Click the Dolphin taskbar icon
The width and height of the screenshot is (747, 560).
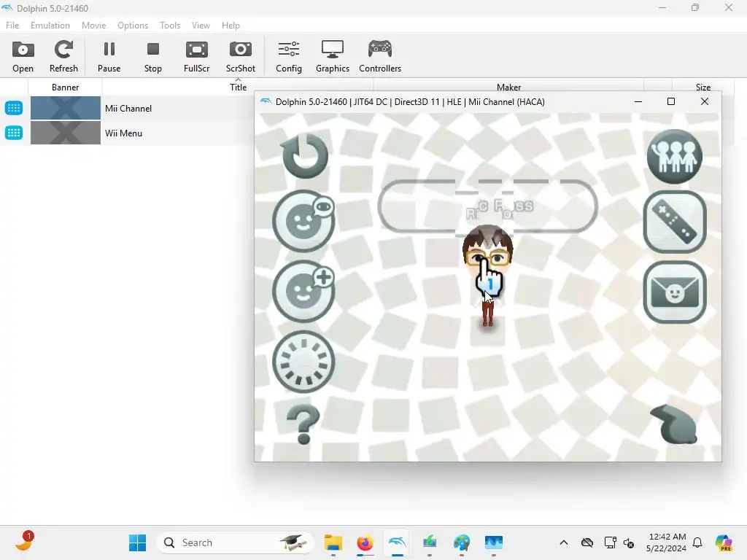pos(398,542)
